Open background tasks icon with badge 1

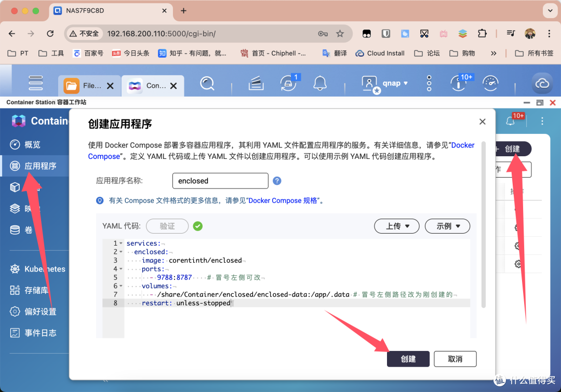click(x=288, y=83)
